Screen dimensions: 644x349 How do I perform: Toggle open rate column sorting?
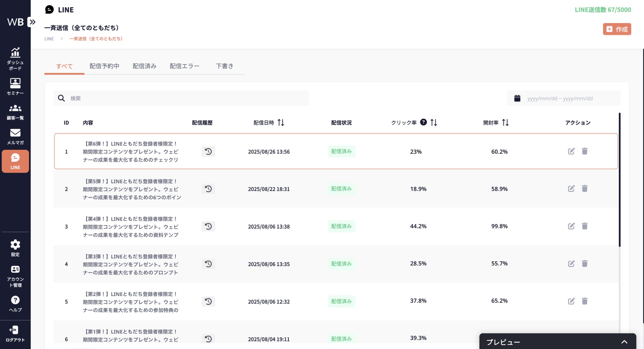(x=505, y=123)
